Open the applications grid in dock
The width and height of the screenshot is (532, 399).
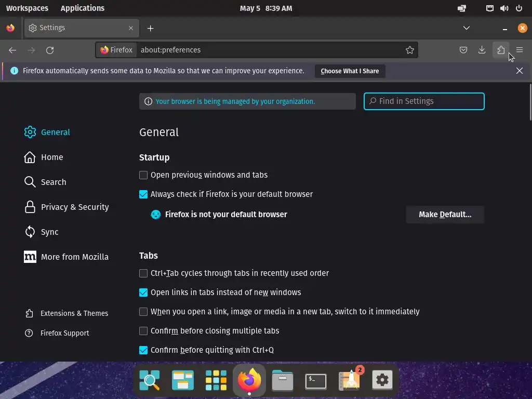click(x=216, y=380)
